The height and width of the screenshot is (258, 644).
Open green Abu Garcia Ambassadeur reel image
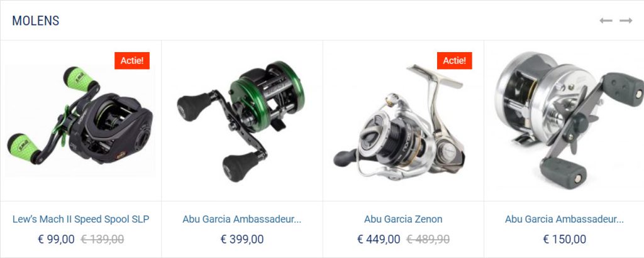coord(242,120)
